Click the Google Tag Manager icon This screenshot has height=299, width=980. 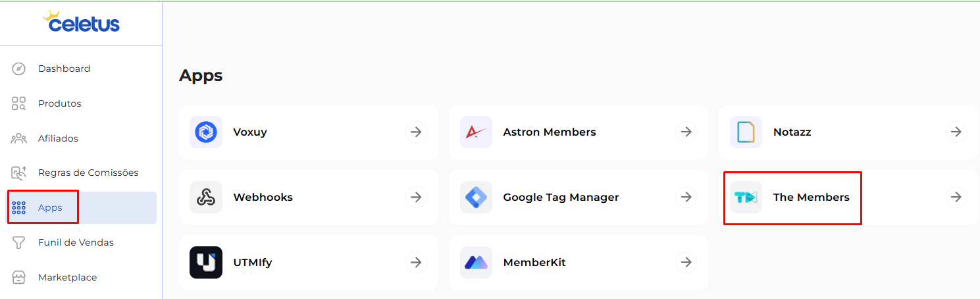pos(476,197)
